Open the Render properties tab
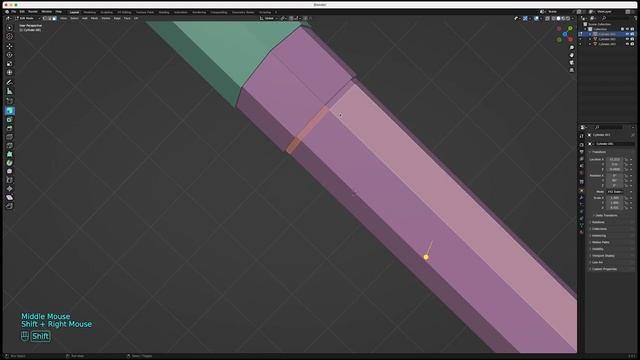The image size is (640, 360). tap(582, 144)
